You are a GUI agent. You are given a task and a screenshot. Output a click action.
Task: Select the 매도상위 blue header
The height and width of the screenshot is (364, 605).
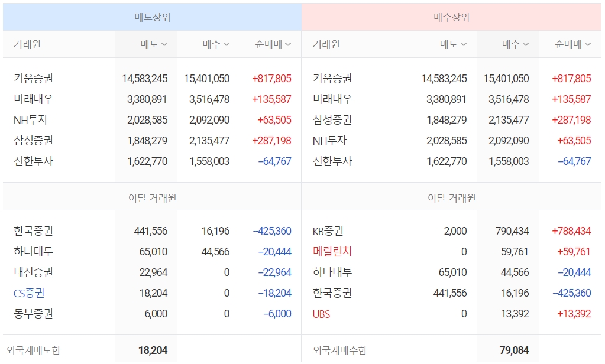pyautogui.click(x=153, y=17)
